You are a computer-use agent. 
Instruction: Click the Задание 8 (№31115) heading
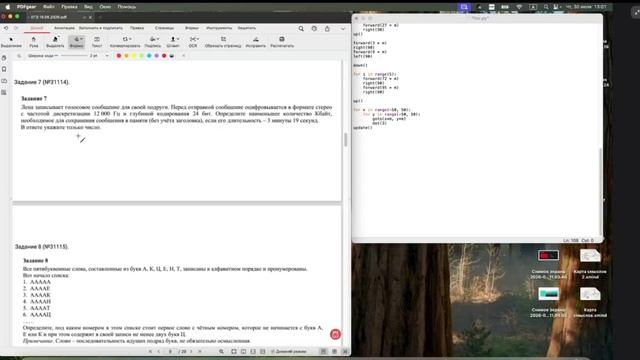coord(42,247)
